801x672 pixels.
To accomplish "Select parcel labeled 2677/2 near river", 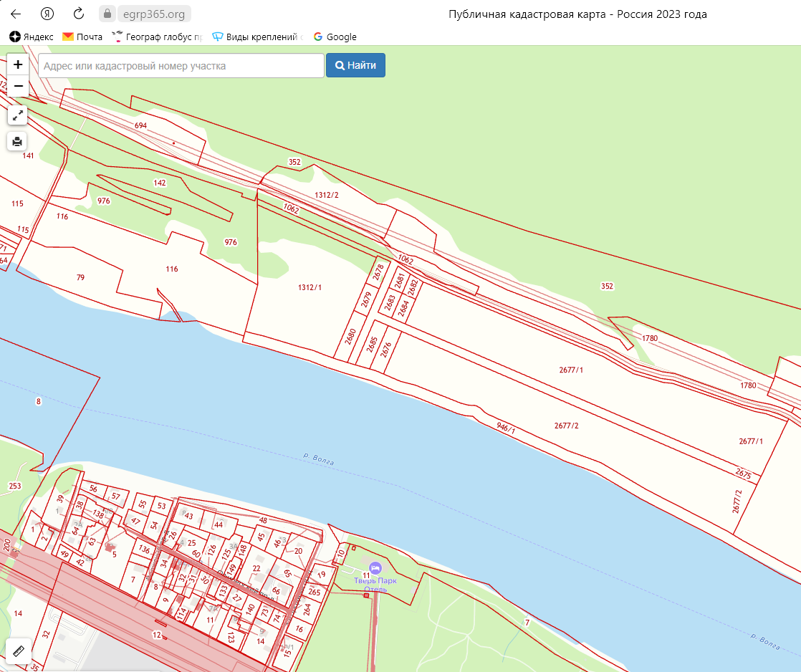I will pos(566,426).
